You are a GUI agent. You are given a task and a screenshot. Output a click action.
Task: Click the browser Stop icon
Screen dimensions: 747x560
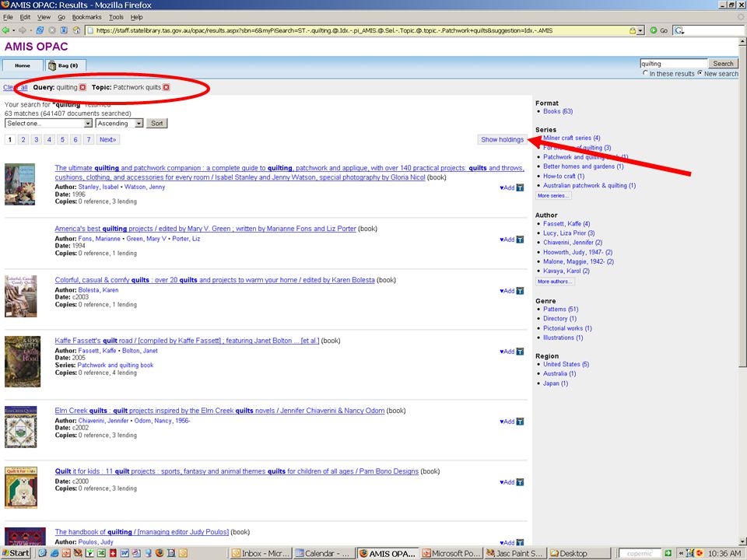(x=52, y=30)
